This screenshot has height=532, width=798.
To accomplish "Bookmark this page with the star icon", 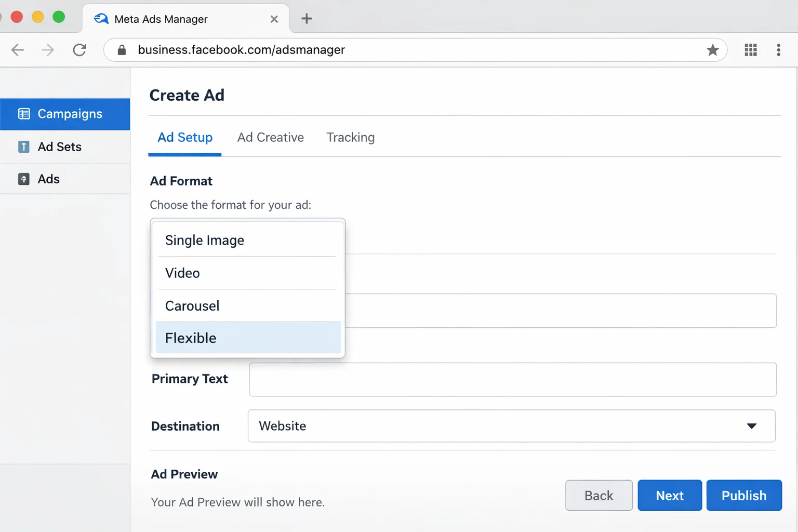I will 712,50.
